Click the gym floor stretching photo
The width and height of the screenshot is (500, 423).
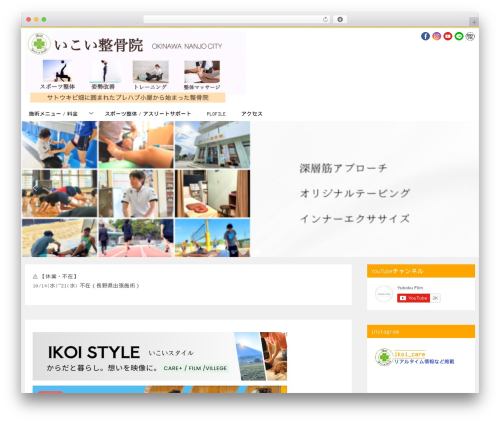pyautogui.click(x=60, y=193)
